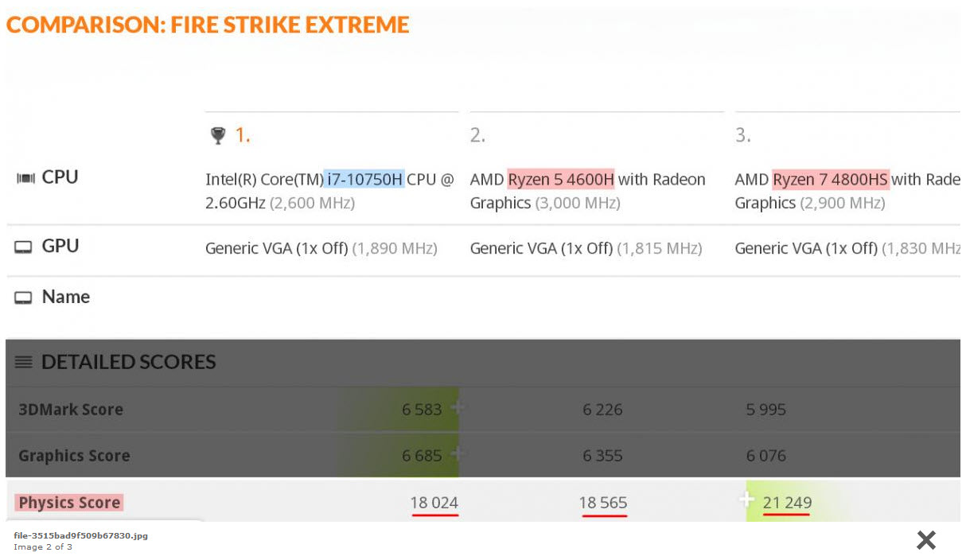Click the GPU clock text (1,815 MHz)

click(x=660, y=248)
